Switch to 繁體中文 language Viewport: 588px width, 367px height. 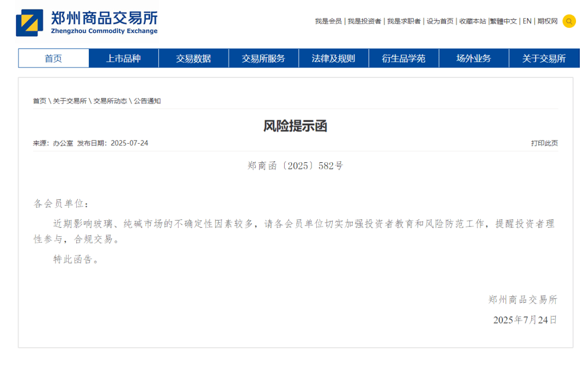(x=504, y=21)
